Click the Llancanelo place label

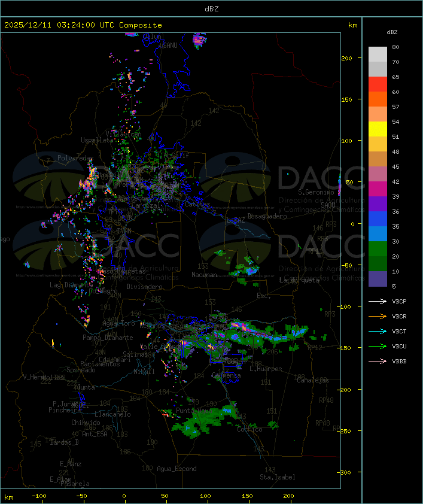(x=112, y=414)
